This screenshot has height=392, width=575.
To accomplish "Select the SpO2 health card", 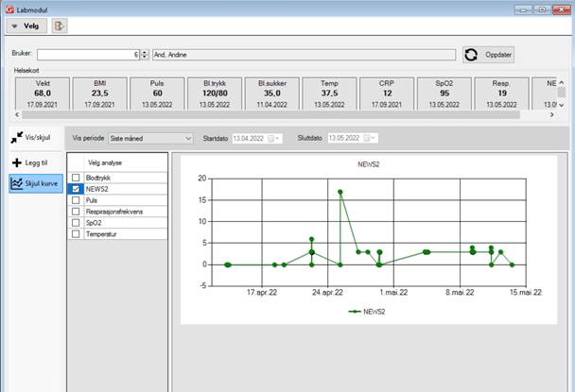I will (x=444, y=94).
